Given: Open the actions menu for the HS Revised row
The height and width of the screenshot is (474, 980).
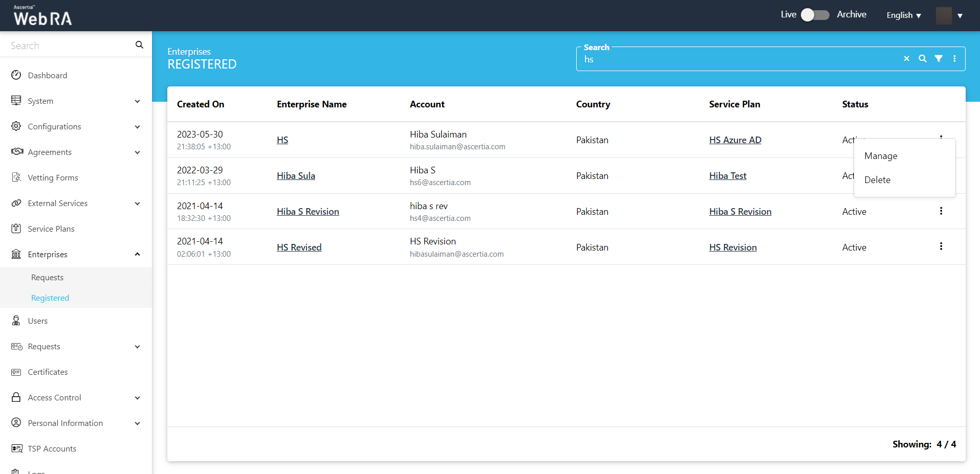Looking at the screenshot, I should 941,246.
